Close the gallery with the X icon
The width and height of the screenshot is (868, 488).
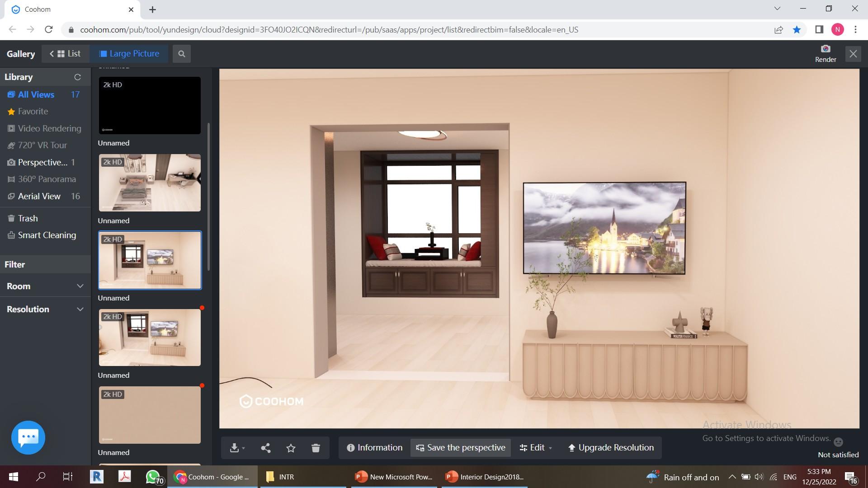coord(853,54)
